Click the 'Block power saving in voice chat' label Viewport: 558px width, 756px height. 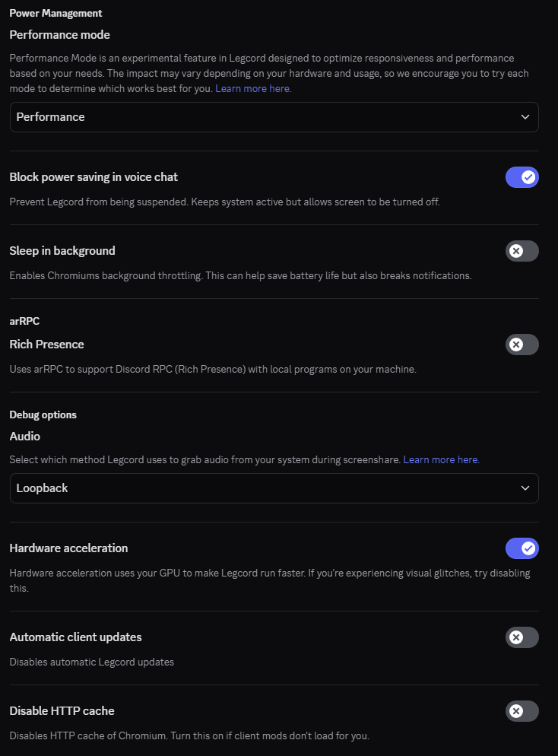94,177
